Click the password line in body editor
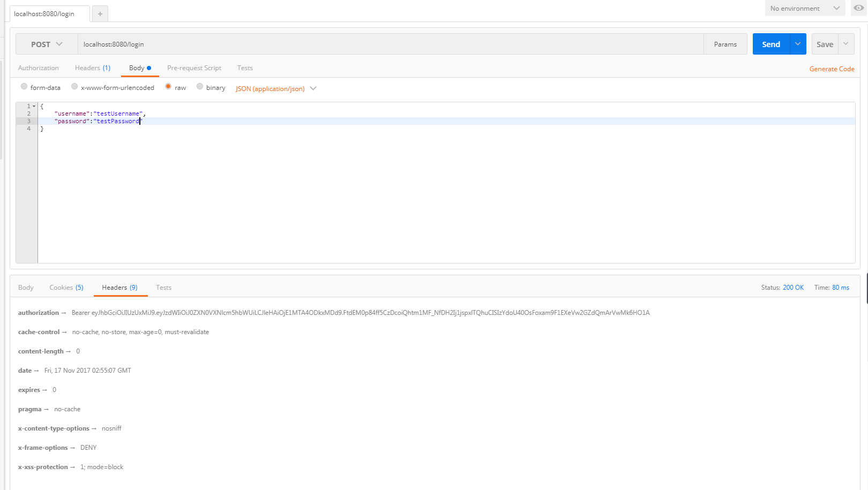 [446, 121]
